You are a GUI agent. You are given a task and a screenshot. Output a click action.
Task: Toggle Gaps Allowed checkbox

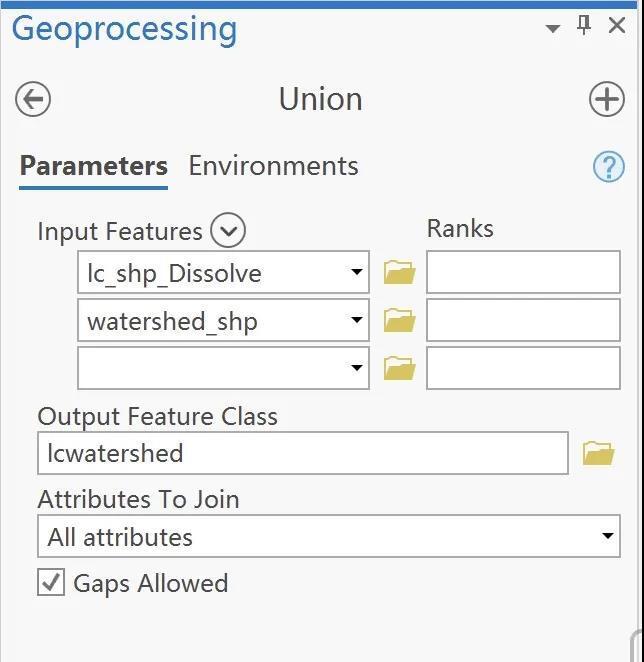coord(50,582)
